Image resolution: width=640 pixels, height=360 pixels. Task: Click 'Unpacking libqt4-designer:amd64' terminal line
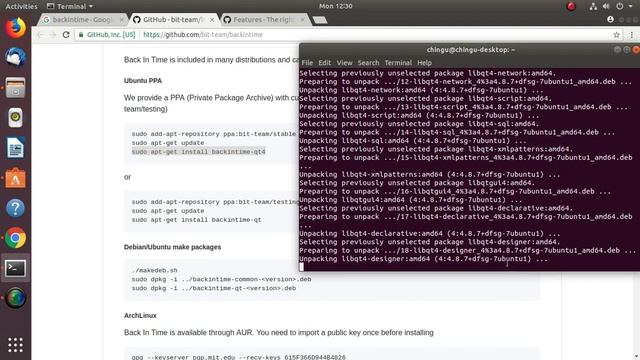(423, 259)
